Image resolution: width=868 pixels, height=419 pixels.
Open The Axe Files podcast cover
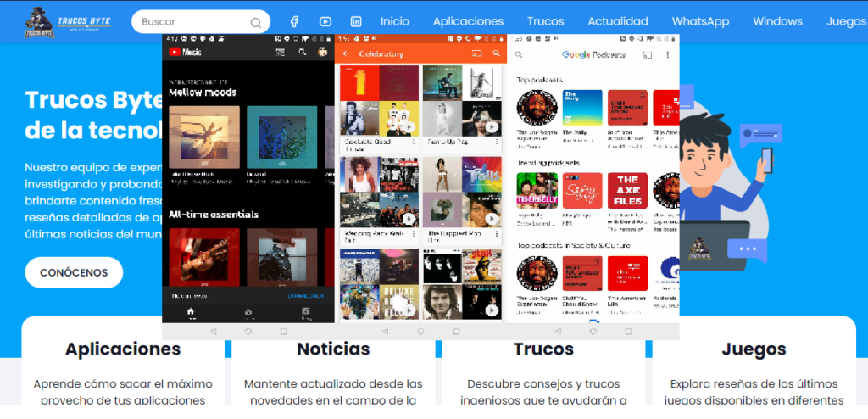(628, 191)
